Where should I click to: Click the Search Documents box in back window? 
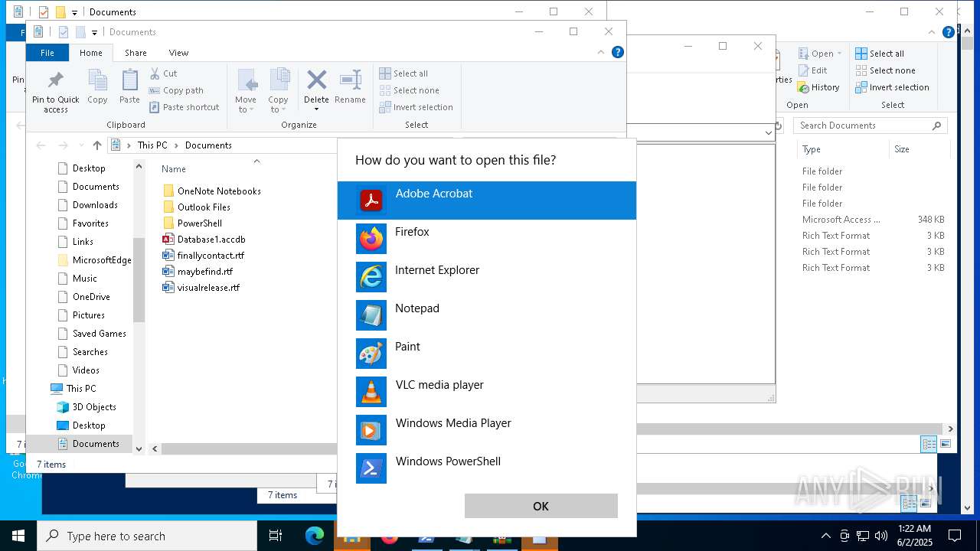pyautogui.click(x=871, y=126)
